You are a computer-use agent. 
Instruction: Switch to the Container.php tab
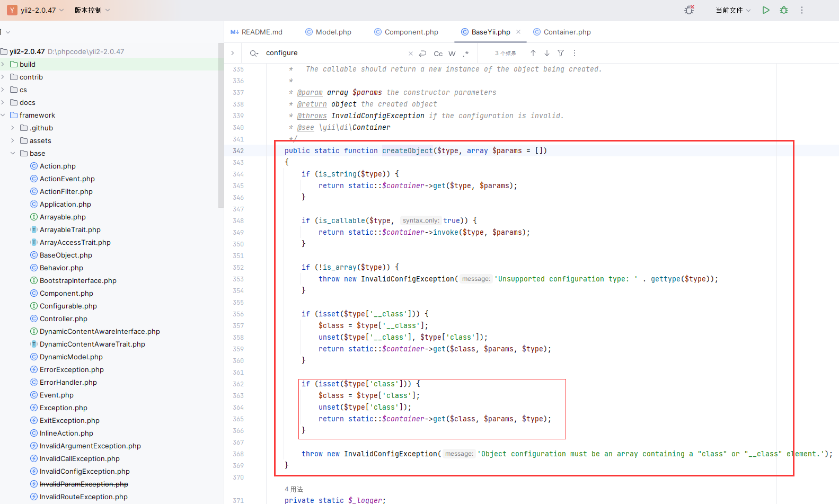point(562,32)
